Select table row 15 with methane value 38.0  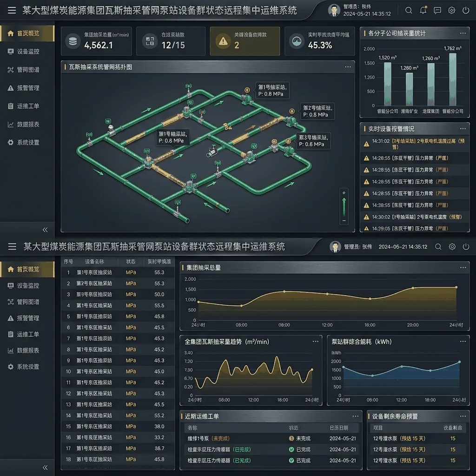click(118, 427)
